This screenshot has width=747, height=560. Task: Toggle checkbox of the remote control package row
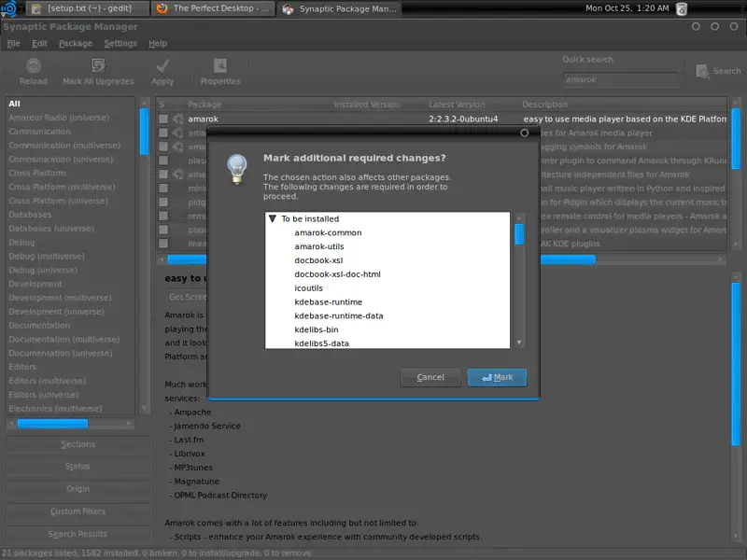163,216
